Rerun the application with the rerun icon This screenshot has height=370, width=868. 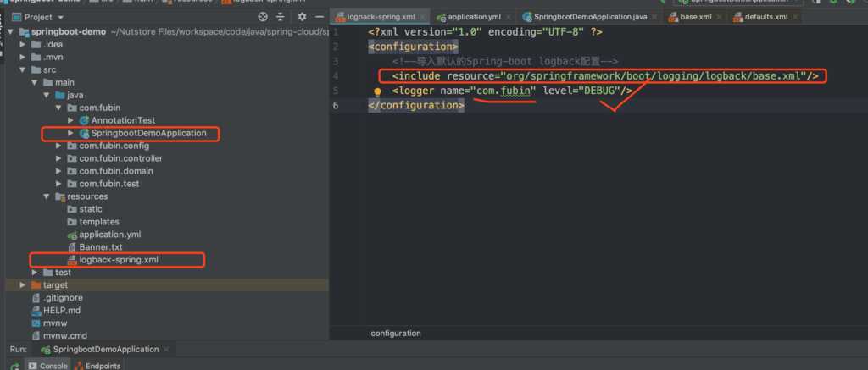[x=15, y=366]
